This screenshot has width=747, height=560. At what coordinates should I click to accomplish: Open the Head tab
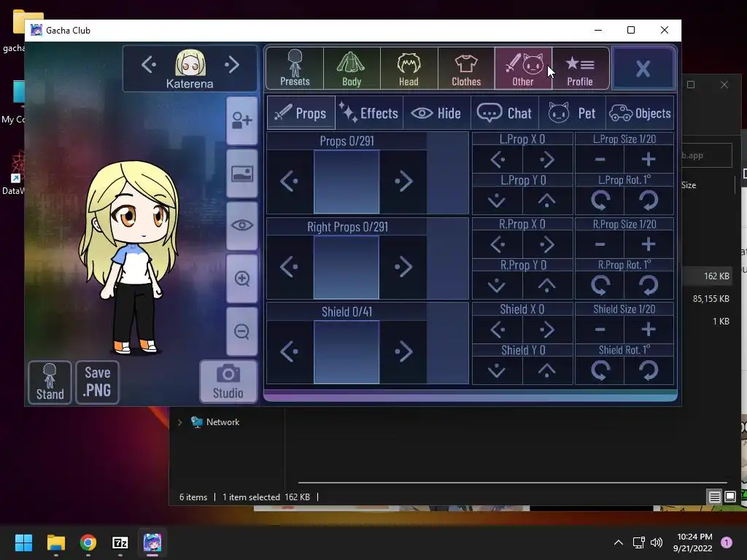pyautogui.click(x=409, y=68)
